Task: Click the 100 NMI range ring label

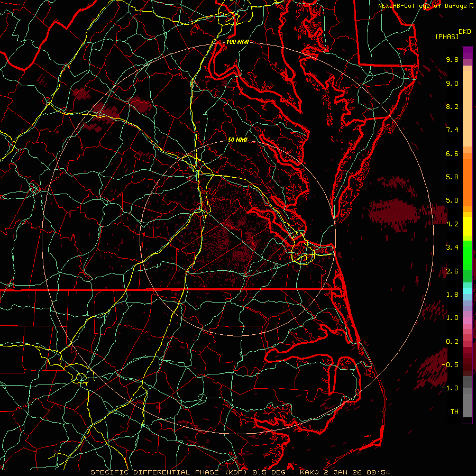Action: (x=237, y=42)
